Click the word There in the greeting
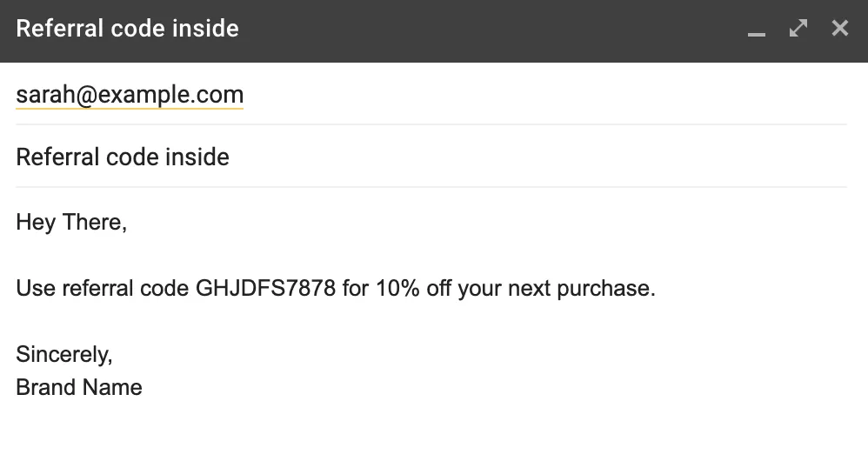Screen dimensions: 868x468 pos(92,222)
